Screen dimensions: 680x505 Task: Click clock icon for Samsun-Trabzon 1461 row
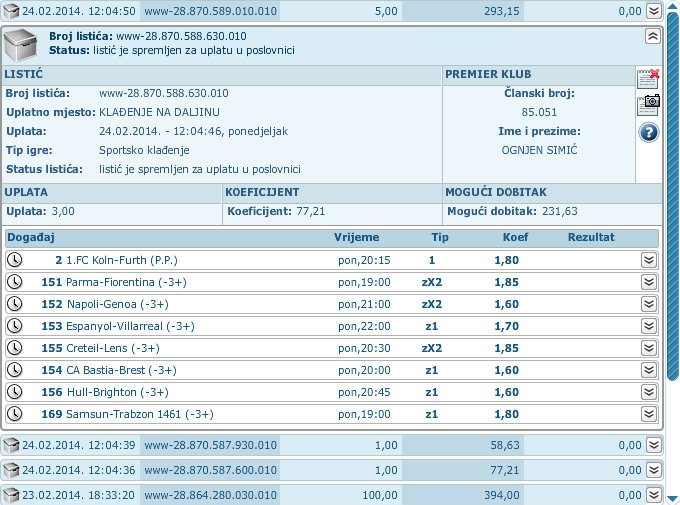coord(15,414)
